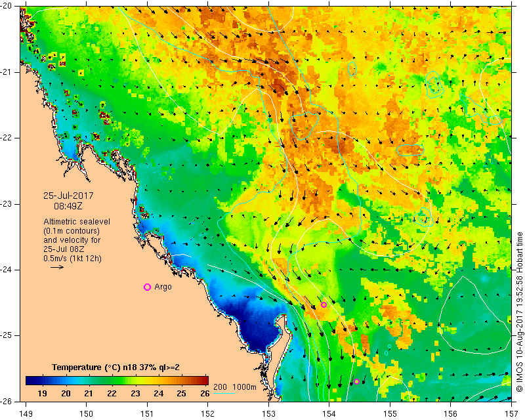Click the color bar value 23

coord(135,393)
